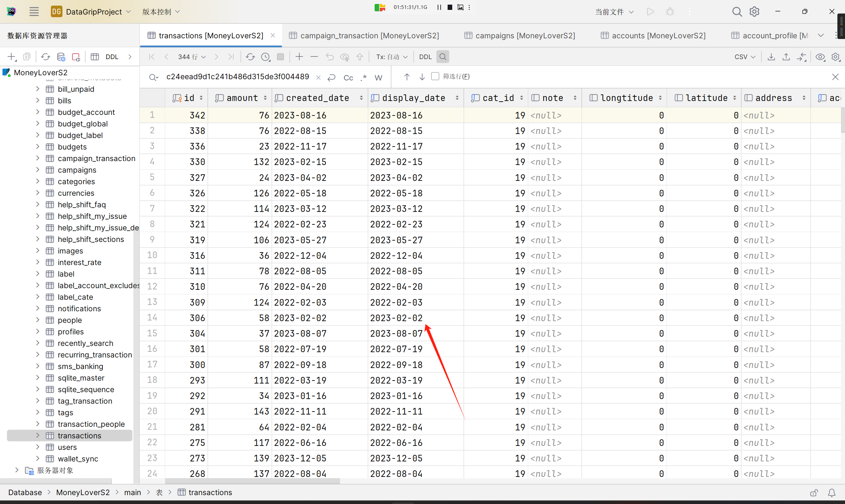845x504 pixels.
Task: Open the 版本控制 version control menu
Action: click(161, 12)
